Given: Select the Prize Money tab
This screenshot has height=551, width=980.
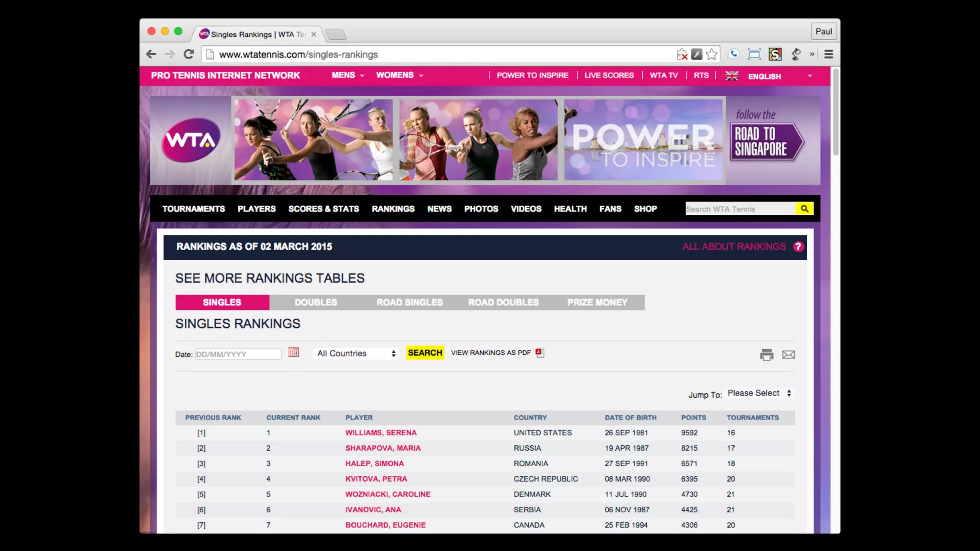Looking at the screenshot, I should point(597,302).
